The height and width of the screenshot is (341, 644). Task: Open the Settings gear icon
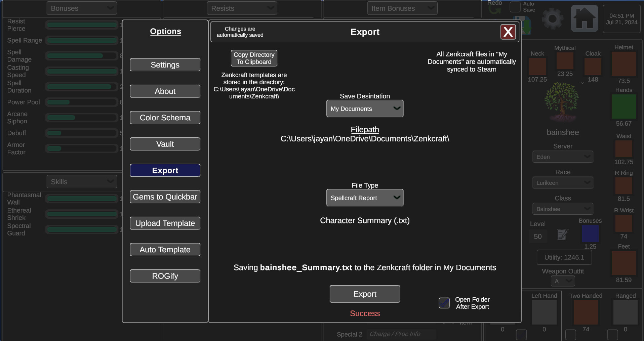coord(552,18)
